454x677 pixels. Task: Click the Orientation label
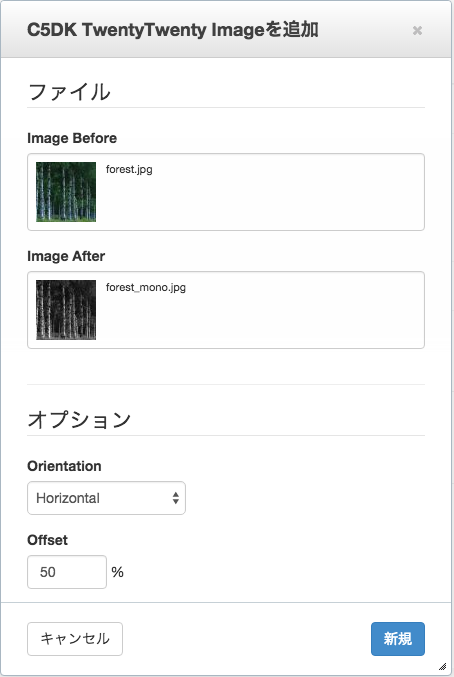pyautogui.click(x=64, y=466)
